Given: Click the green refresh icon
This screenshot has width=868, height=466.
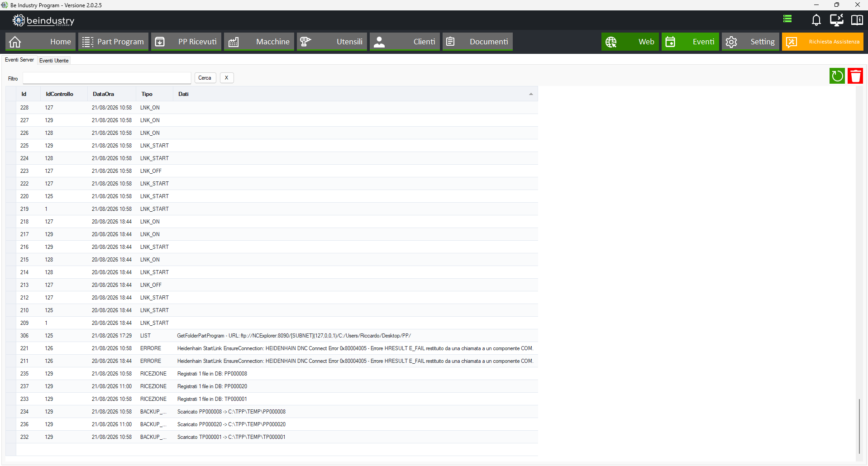Looking at the screenshot, I should point(837,76).
